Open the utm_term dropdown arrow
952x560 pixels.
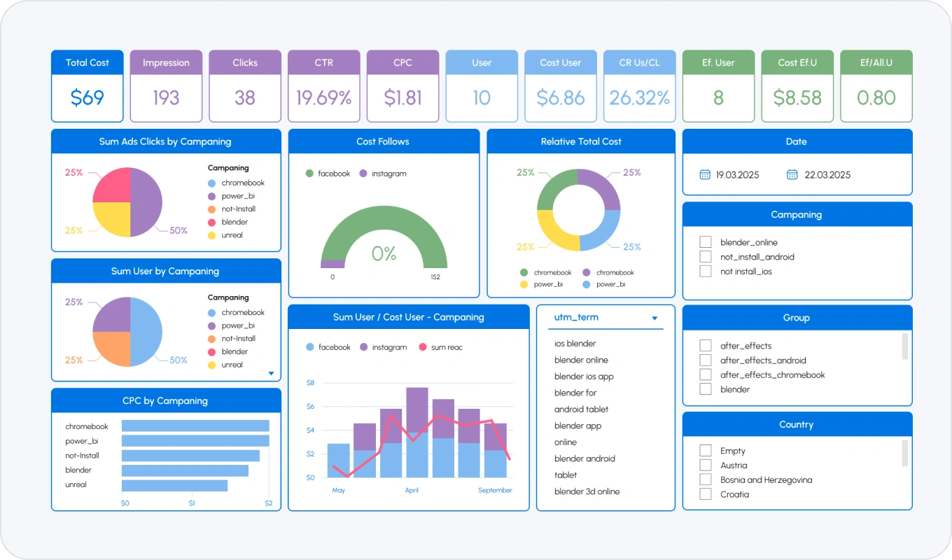click(655, 318)
